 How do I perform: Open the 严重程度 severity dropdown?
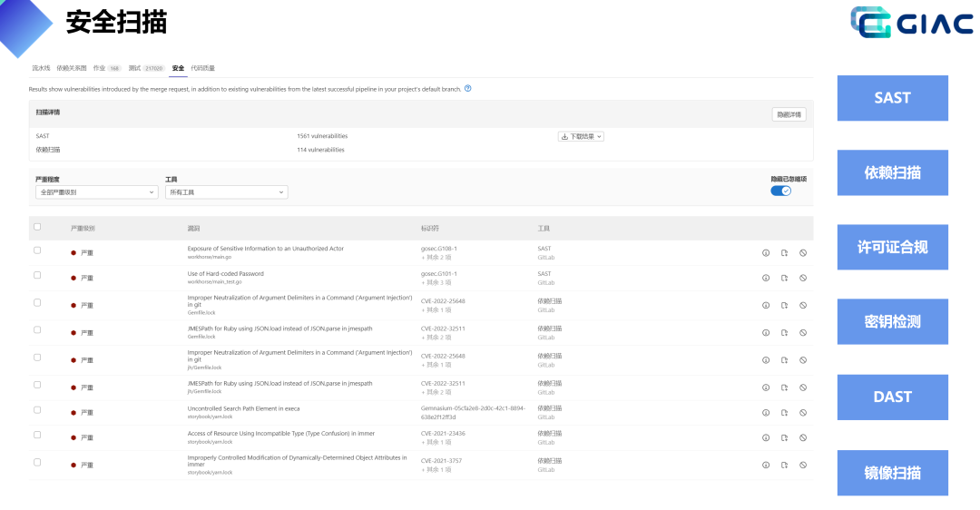coord(97,192)
